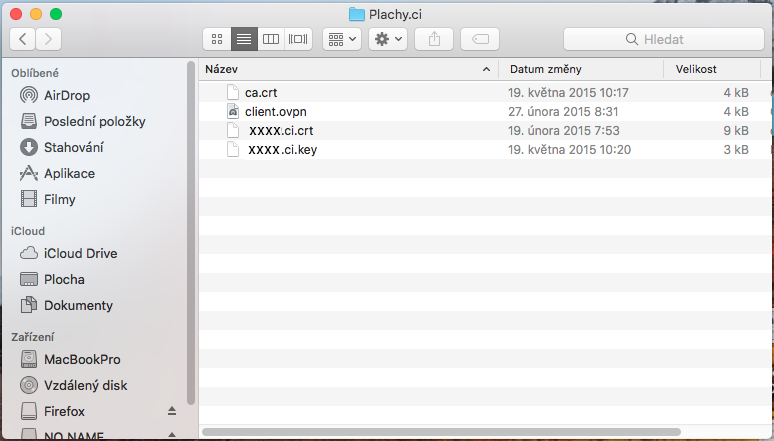The height and width of the screenshot is (441, 774).
Task: Switch to column view
Action: pos(271,39)
